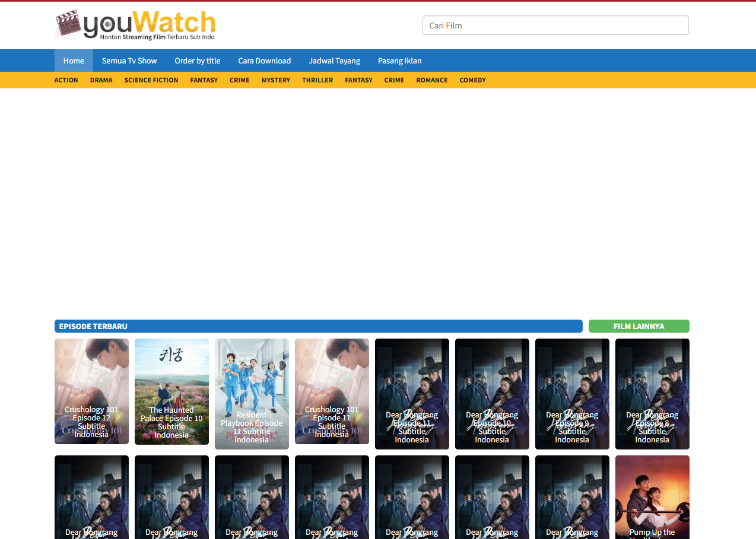The image size is (756, 539).
Task: Open the Pump Up the Healthy Love poster
Action: click(x=652, y=497)
